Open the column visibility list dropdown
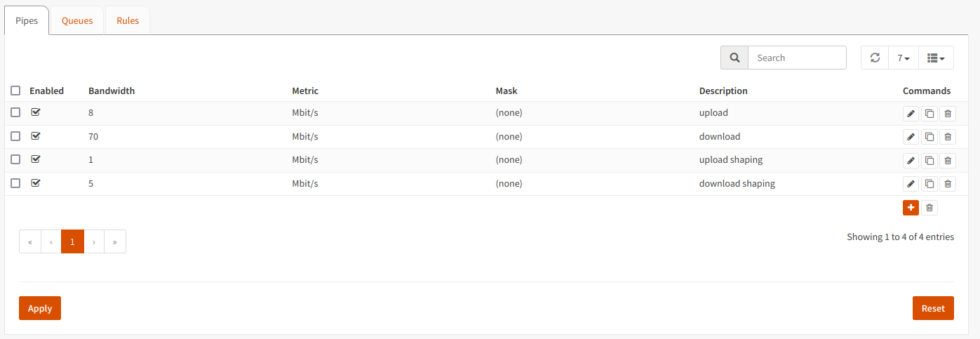The height and width of the screenshot is (339, 980). click(936, 58)
